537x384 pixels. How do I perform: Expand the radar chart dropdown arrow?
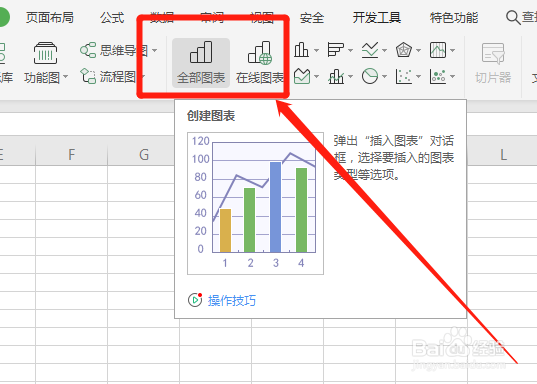(418, 50)
